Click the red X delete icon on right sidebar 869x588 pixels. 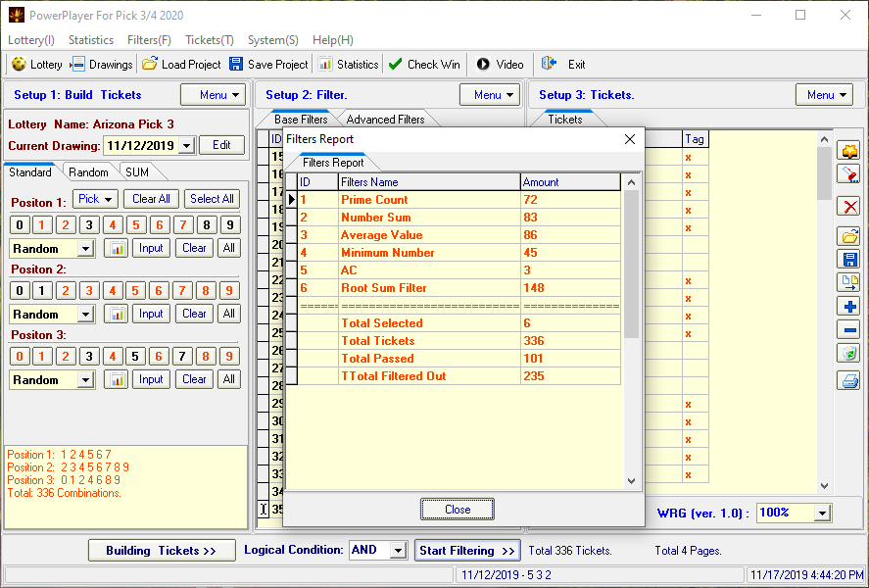pos(848,207)
